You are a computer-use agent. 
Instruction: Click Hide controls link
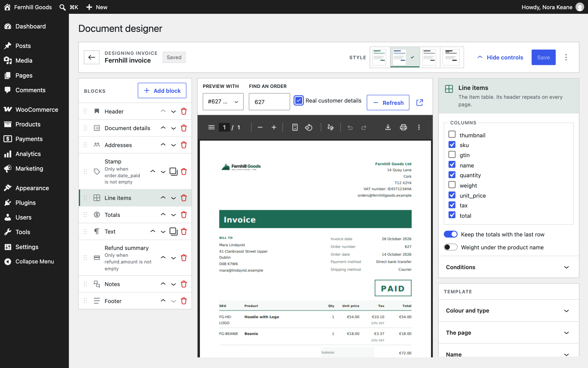[x=500, y=57]
